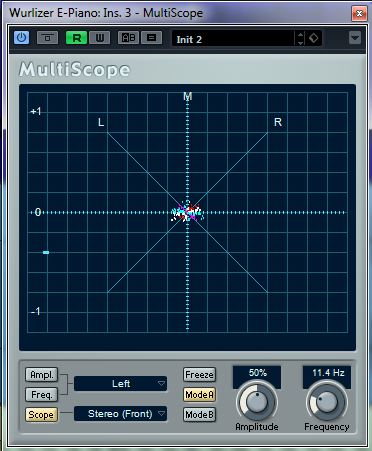Click the side-chain routing icon button
372x451 pixels.
(x=47, y=38)
